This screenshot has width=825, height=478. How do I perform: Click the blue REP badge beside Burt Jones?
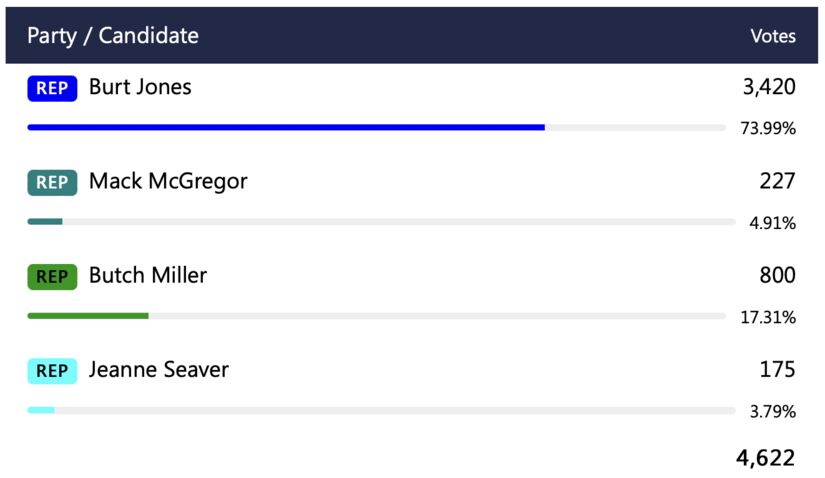tap(52, 88)
